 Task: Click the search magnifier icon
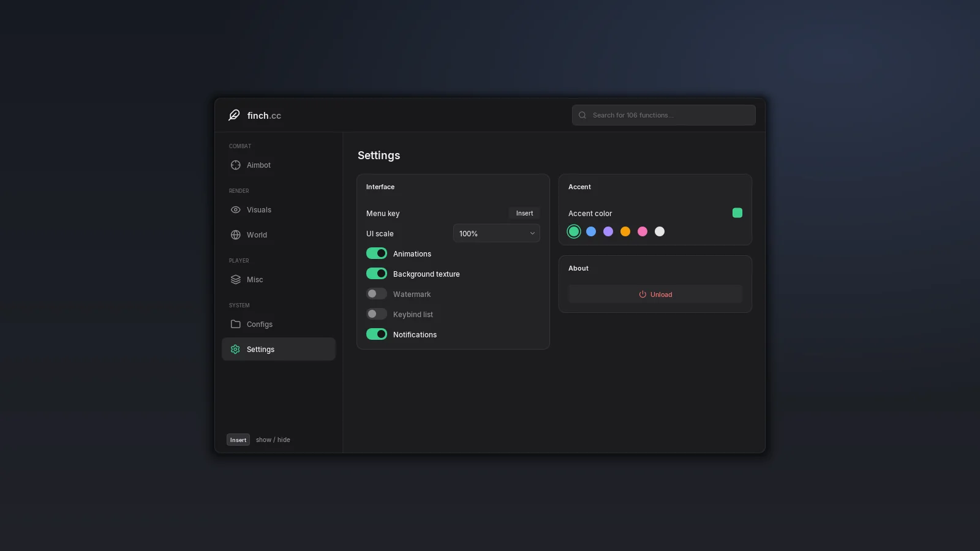pyautogui.click(x=582, y=115)
